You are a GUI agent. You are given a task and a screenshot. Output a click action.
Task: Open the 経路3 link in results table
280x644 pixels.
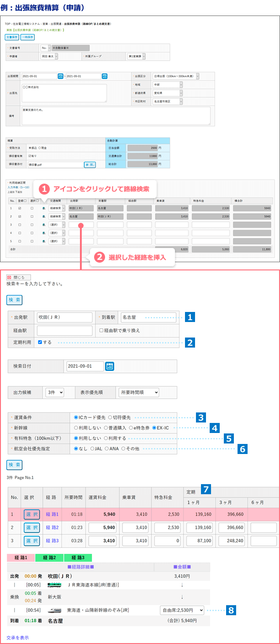tap(52, 541)
